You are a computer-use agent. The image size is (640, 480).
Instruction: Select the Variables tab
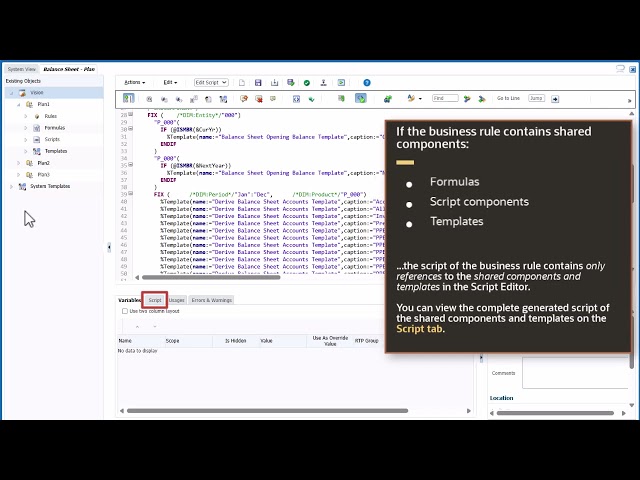129,300
